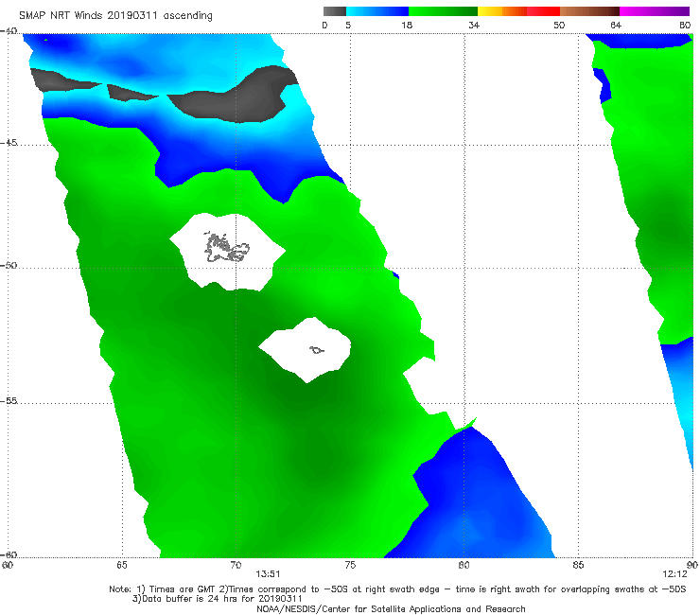Click the note line 'Data buffer is 24 hrs'
The image size is (700, 615).
click(x=217, y=599)
